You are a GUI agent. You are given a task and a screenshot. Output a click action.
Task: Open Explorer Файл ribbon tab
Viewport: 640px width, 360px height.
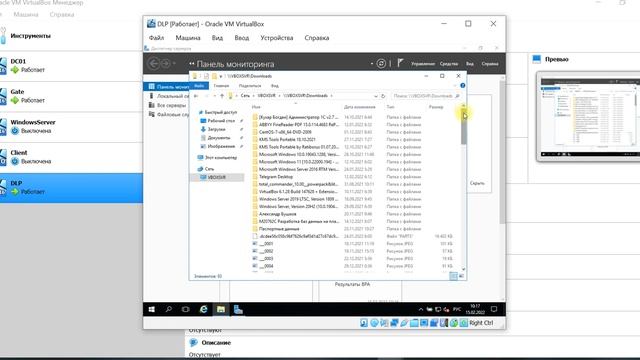coord(199,86)
